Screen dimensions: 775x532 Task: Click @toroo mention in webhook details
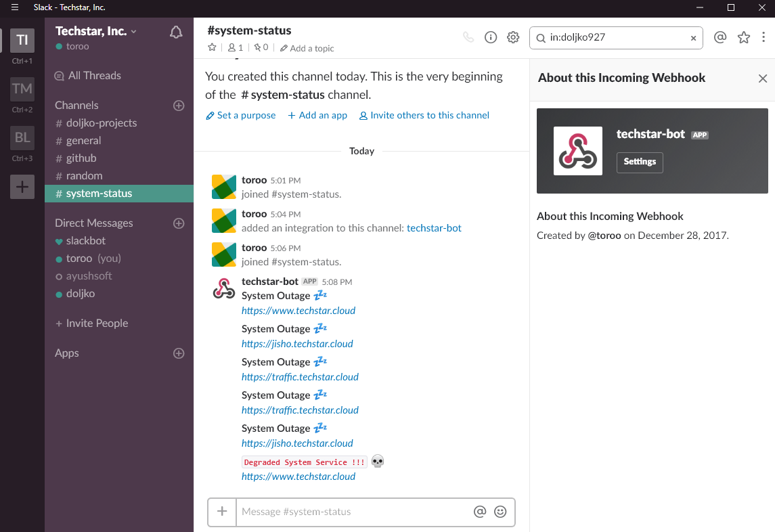(x=604, y=236)
